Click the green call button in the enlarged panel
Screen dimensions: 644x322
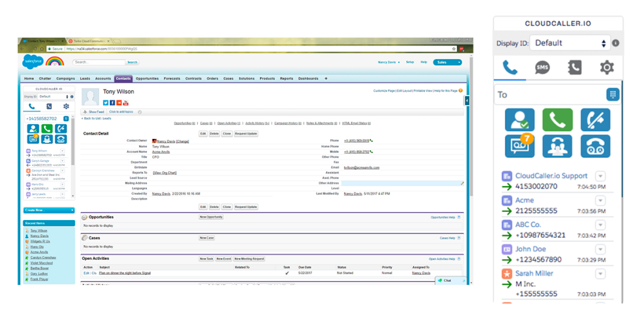click(x=557, y=120)
